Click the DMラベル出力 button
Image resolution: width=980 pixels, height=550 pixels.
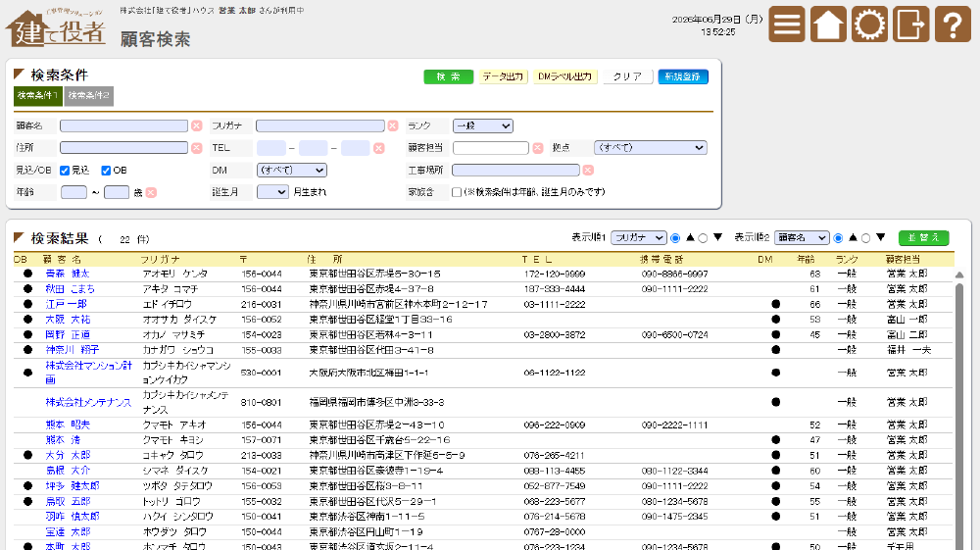tap(564, 76)
